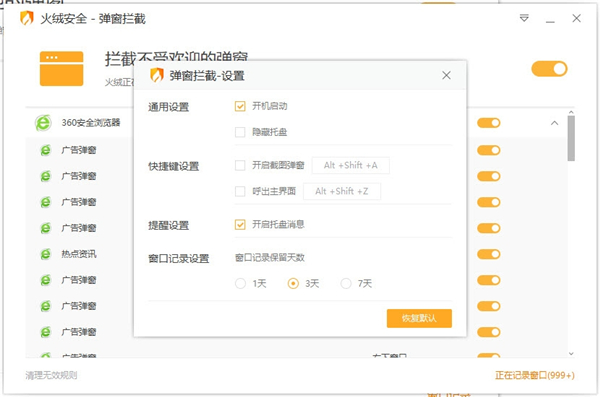Click the 恢复默认 button
The height and width of the screenshot is (397, 600).
click(x=419, y=318)
